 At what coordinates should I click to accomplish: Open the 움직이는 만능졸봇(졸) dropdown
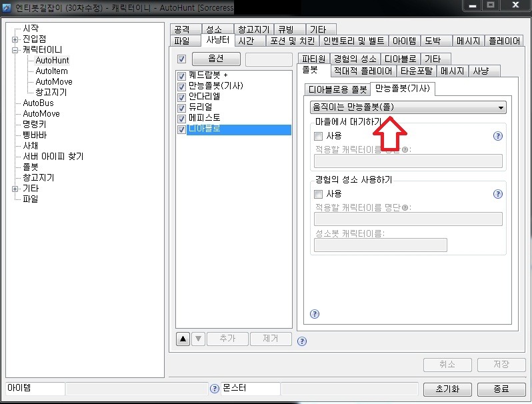click(x=408, y=107)
